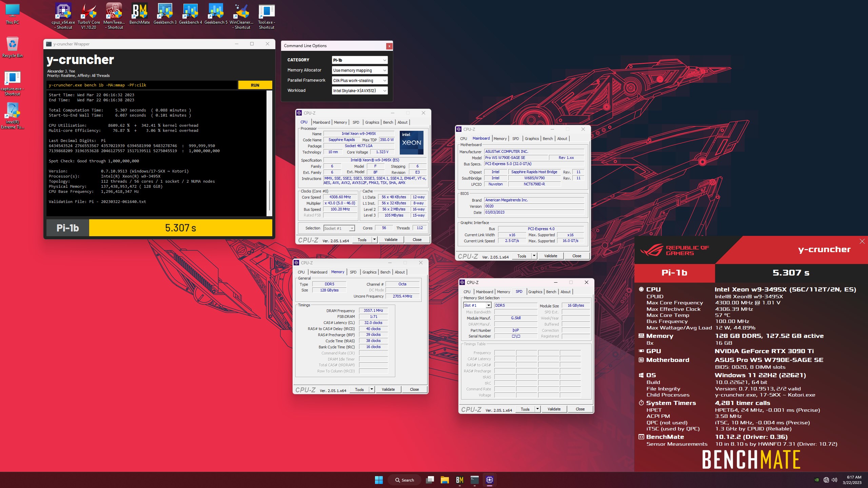Image resolution: width=868 pixels, height=488 pixels.
Task: Open the Recycle Bin icon
Action: (x=13, y=47)
